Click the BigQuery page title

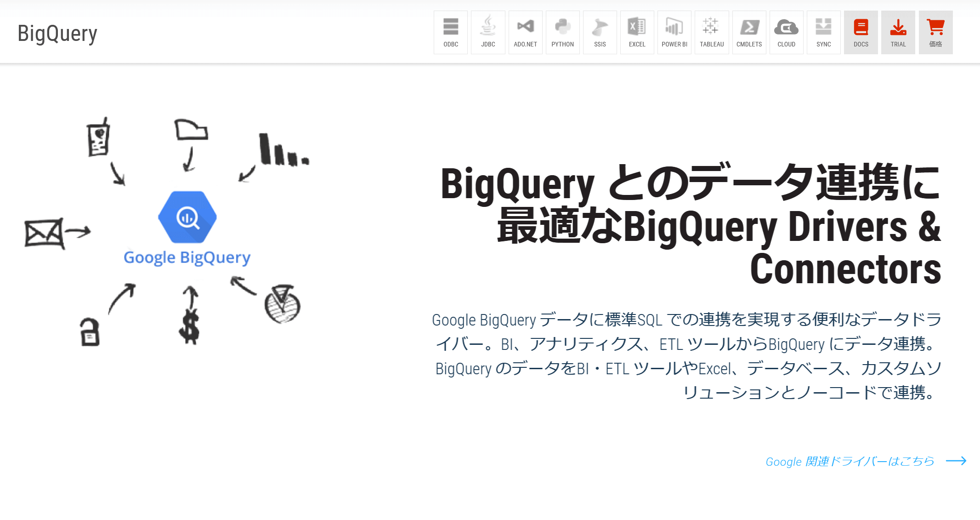57,34
